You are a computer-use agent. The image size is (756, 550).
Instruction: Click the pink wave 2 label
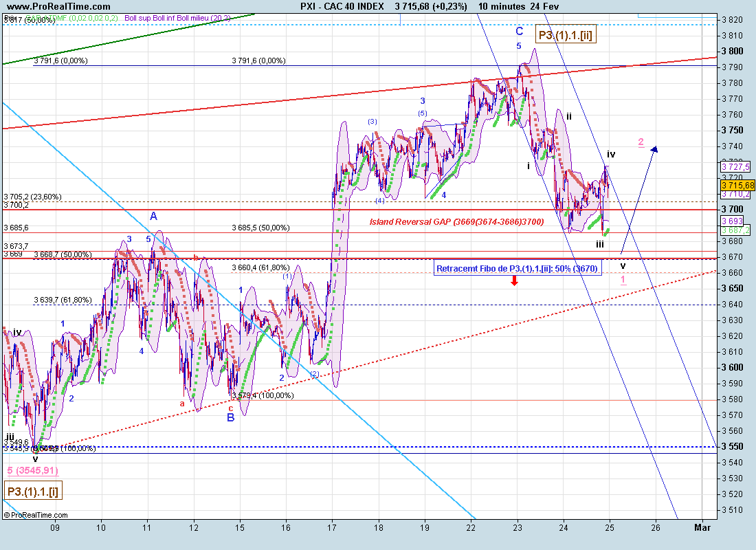pyautogui.click(x=641, y=142)
